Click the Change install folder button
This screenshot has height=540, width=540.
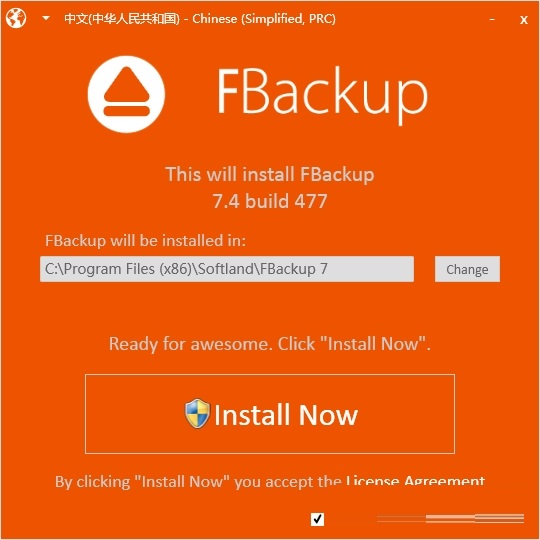coord(467,269)
